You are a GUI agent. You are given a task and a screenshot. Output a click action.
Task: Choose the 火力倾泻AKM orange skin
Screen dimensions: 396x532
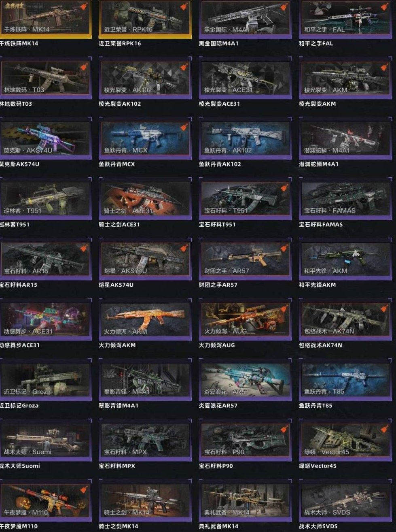(145, 319)
